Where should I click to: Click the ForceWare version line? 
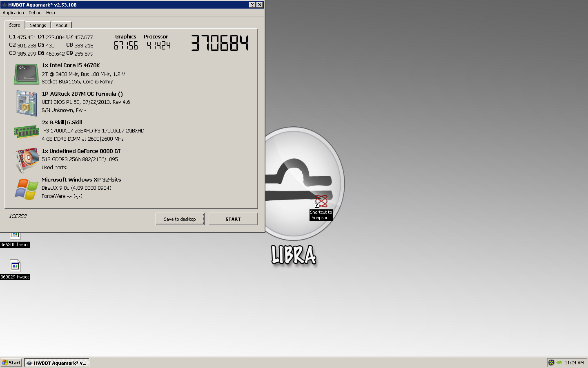tap(62, 196)
